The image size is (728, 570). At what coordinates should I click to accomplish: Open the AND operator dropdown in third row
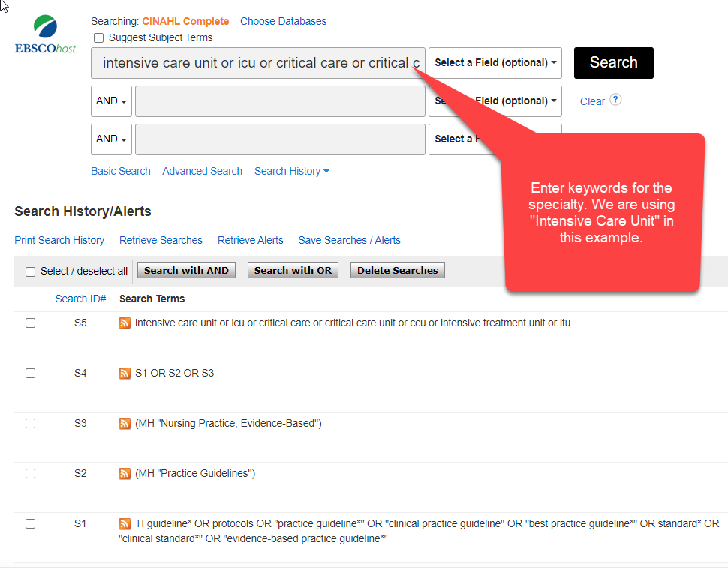(111, 139)
